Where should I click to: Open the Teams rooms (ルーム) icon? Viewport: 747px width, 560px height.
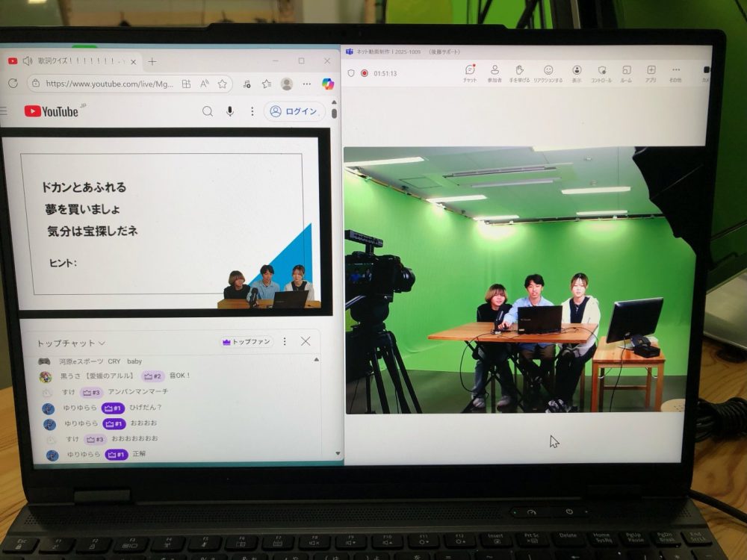(x=626, y=72)
